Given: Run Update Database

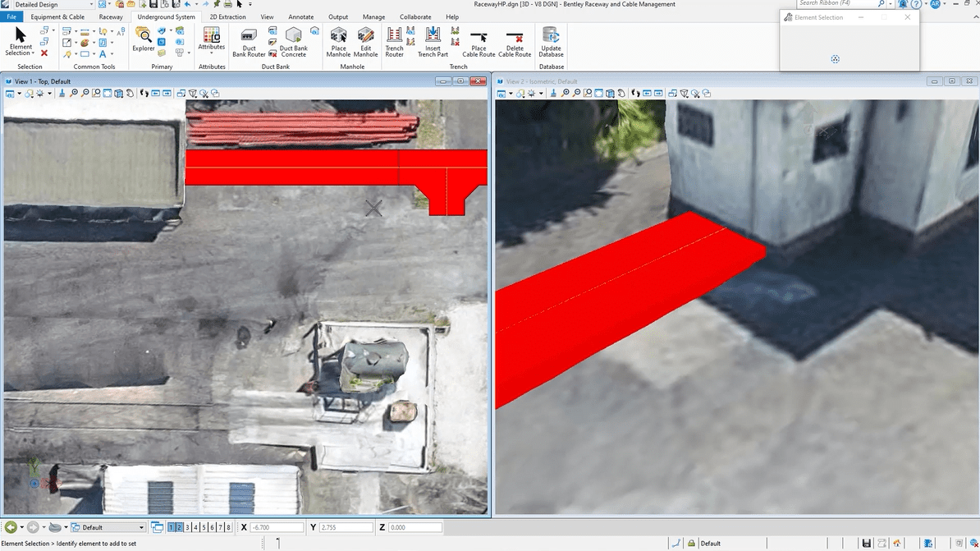Looking at the screenshot, I should [x=551, y=41].
